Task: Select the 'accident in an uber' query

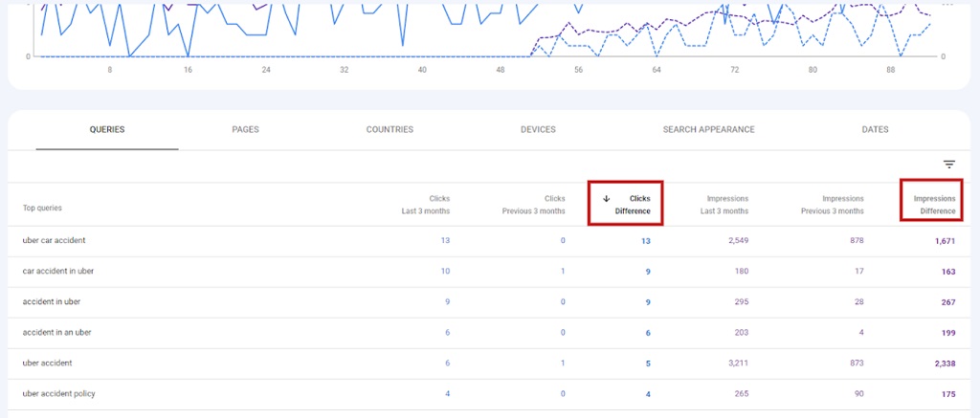Action: (56, 333)
